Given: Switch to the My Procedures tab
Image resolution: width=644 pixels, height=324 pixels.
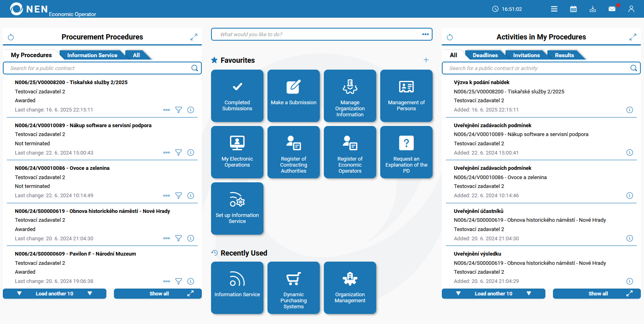Looking at the screenshot, I should click(31, 55).
